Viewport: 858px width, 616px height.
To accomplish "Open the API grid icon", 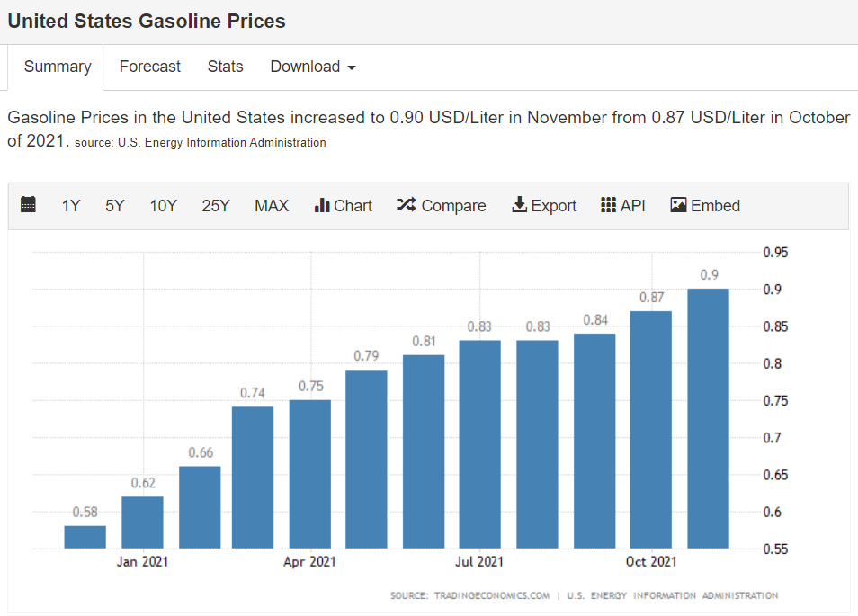I will pyautogui.click(x=609, y=205).
